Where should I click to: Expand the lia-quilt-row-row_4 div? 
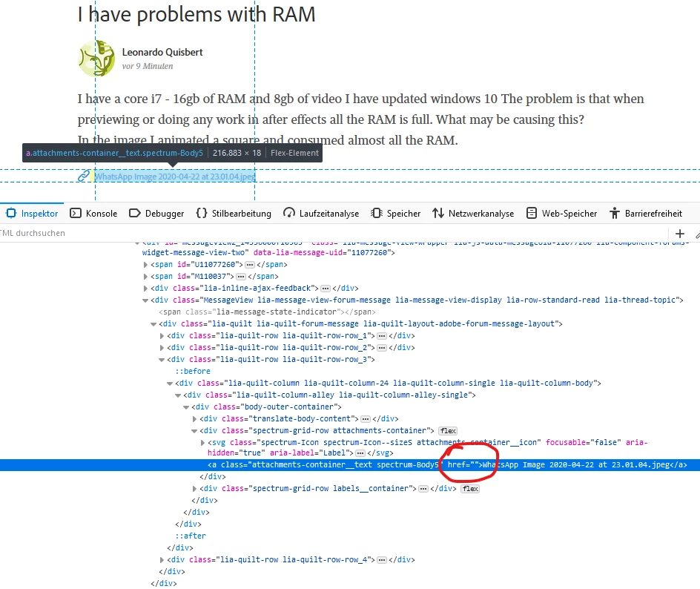[162, 560]
